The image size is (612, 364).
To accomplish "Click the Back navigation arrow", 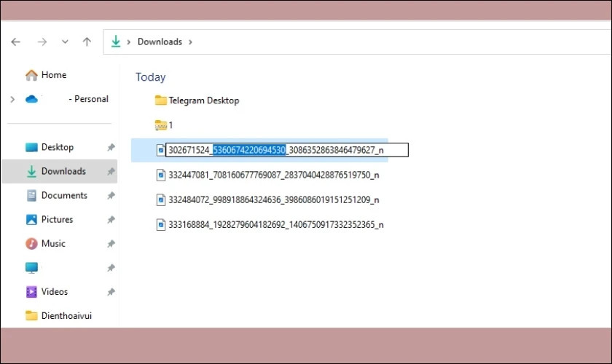I will point(15,41).
